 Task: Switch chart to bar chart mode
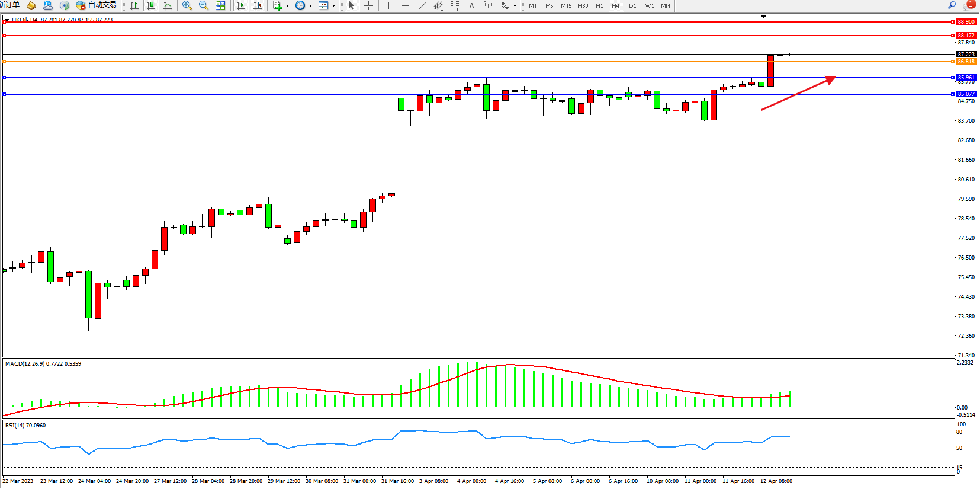134,5
